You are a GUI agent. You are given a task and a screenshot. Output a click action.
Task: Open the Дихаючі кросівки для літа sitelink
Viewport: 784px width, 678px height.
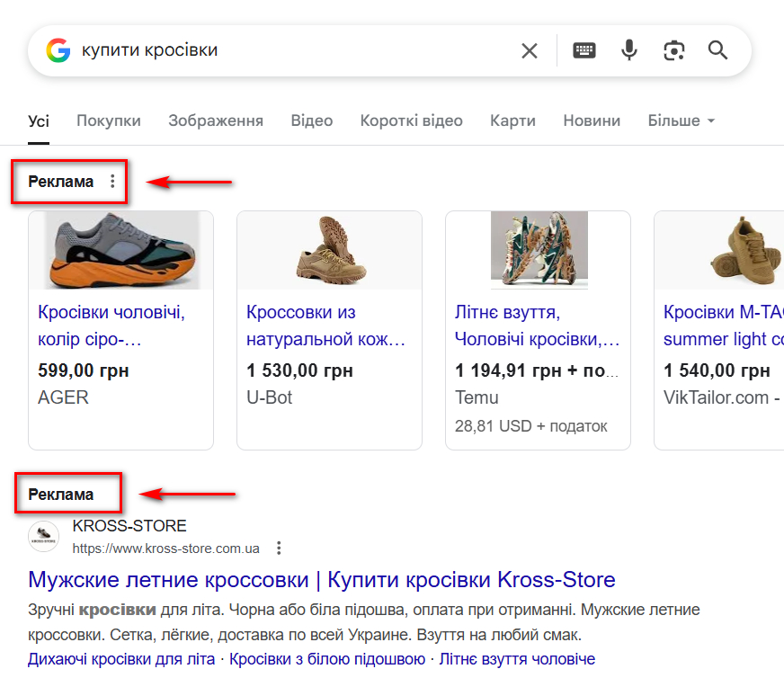point(121,659)
